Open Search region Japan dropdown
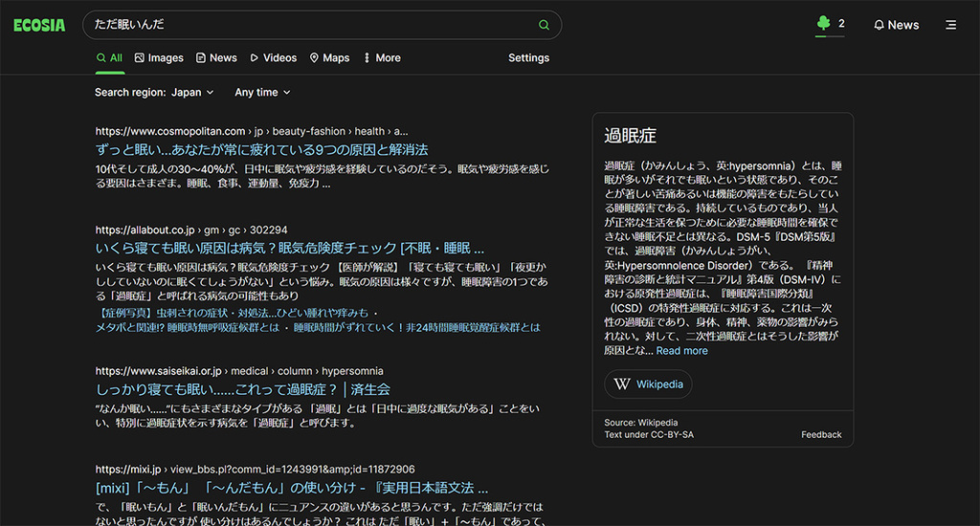Viewport: 980px width, 526px height. (x=148, y=93)
